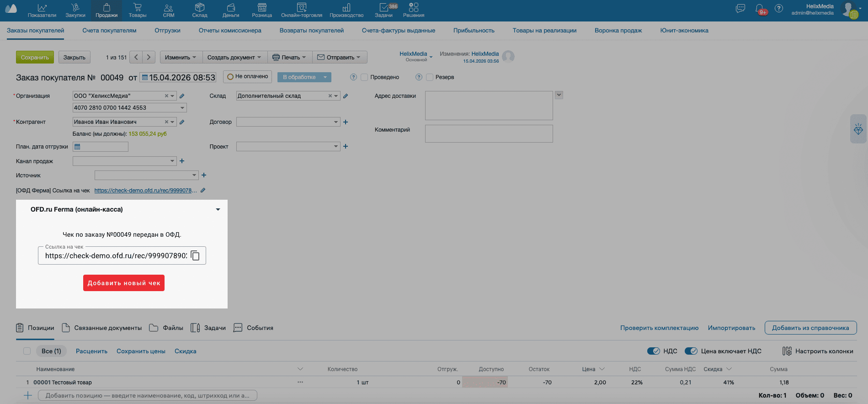
Task: Click Добавить из справочника button
Action: 810,328
